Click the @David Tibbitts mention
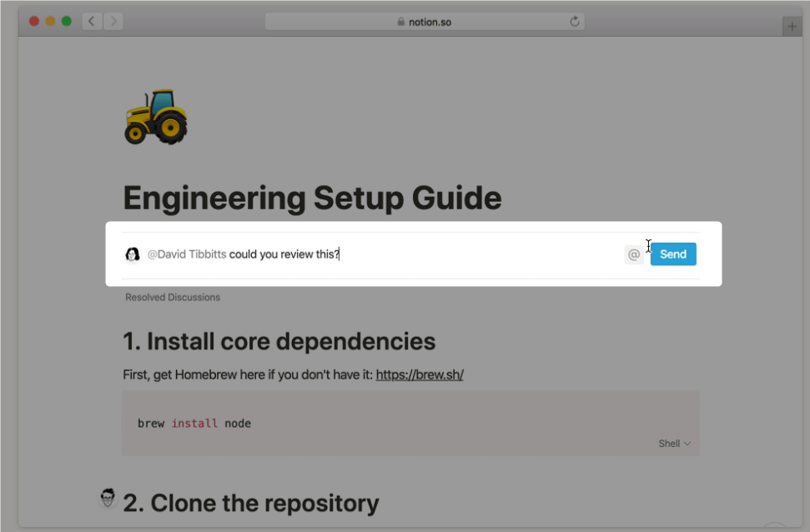 coord(187,254)
